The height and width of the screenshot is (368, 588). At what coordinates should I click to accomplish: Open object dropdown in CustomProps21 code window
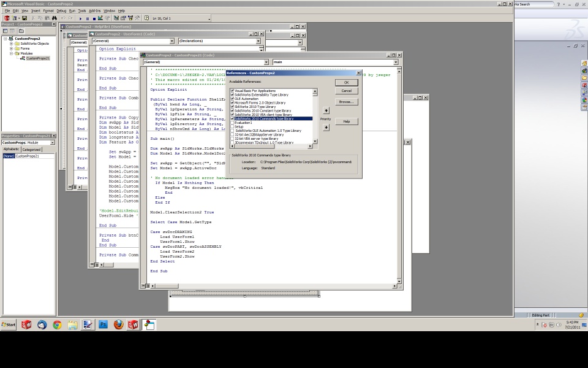(x=266, y=62)
